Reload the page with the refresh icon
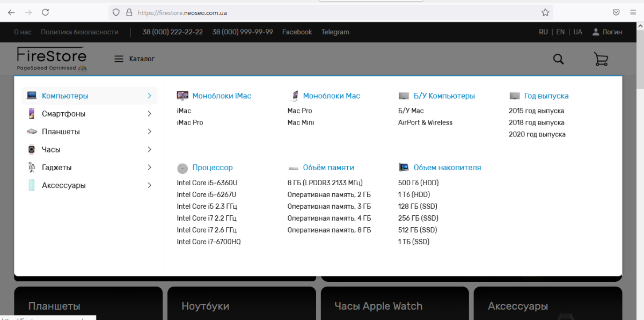 pos(46,12)
